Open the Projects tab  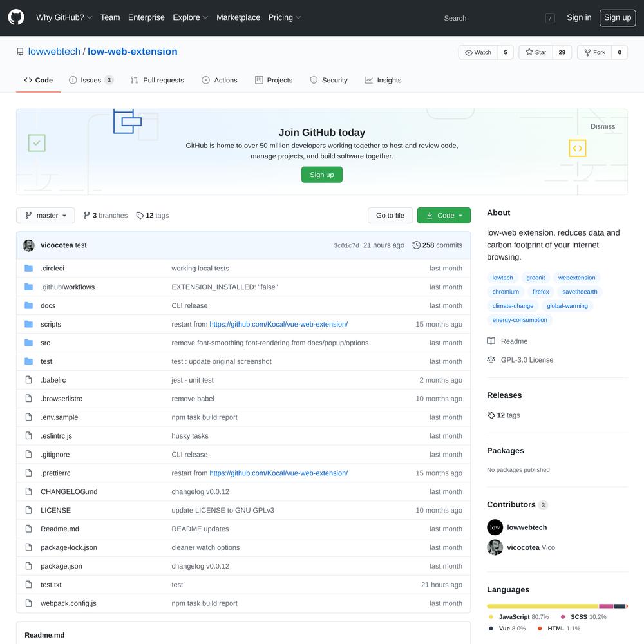pyautogui.click(x=274, y=80)
